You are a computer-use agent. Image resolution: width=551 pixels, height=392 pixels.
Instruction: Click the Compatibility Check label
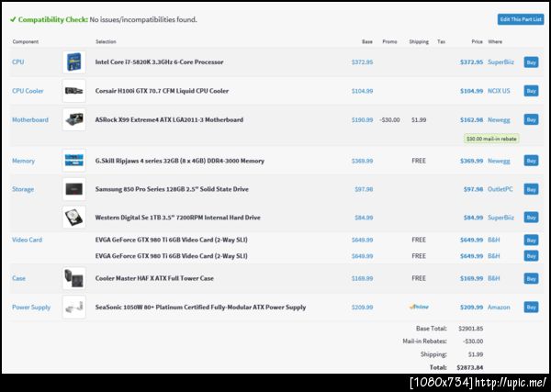tap(52, 19)
